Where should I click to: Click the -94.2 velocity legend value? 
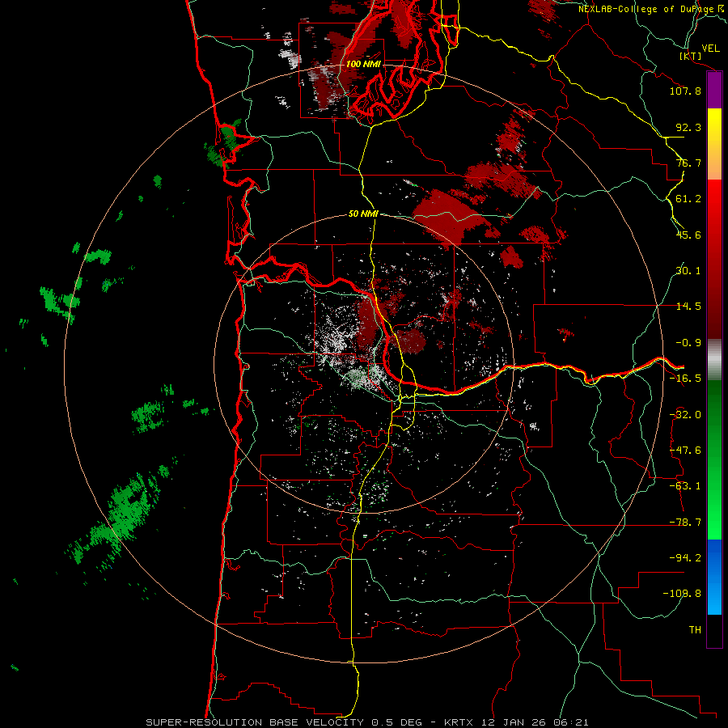click(685, 558)
